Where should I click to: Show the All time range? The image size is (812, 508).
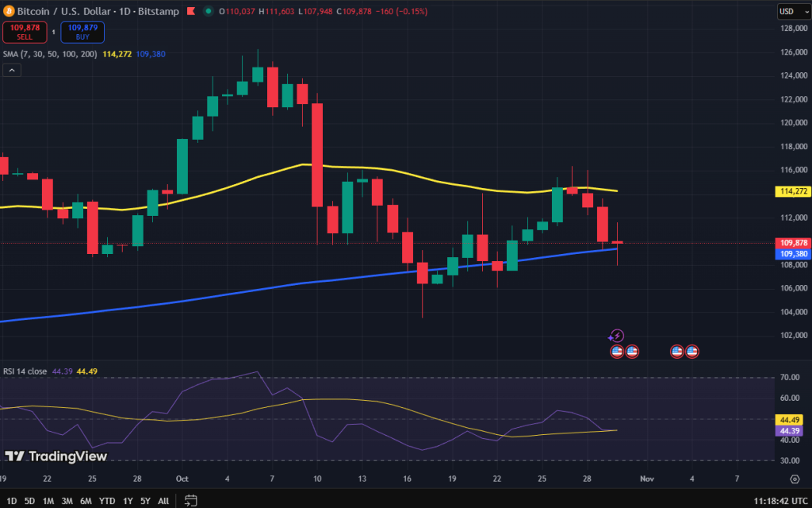coord(163,501)
